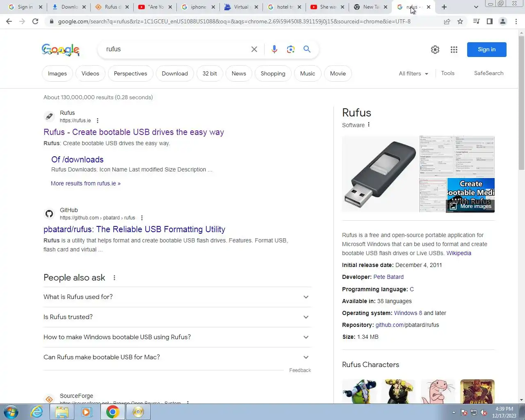Image resolution: width=525 pixels, height=420 pixels.
Task: Open 'pbatard/rufus: The Reliable USB Formatting Utility'
Action: click(x=134, y=229)
